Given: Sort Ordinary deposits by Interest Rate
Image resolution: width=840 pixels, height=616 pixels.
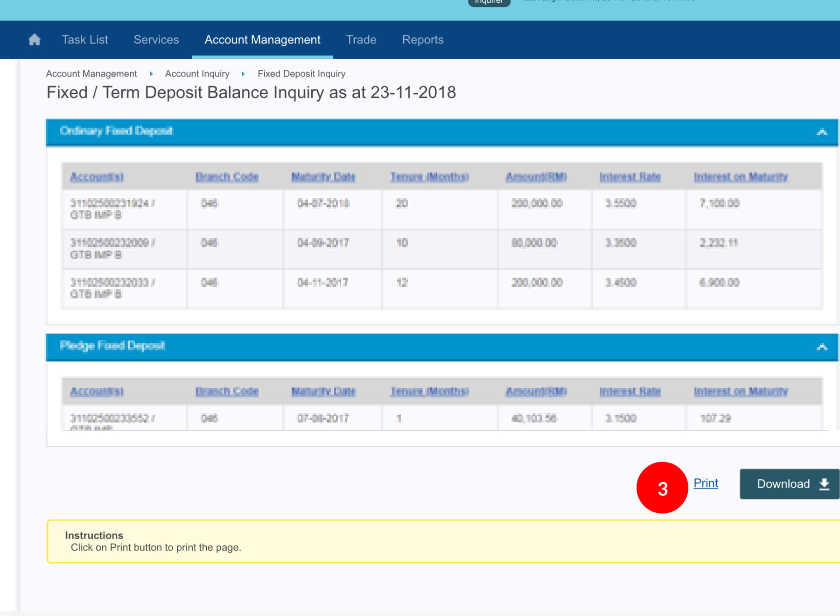Looking at the screenshot, I should click(x=630, y=177).
